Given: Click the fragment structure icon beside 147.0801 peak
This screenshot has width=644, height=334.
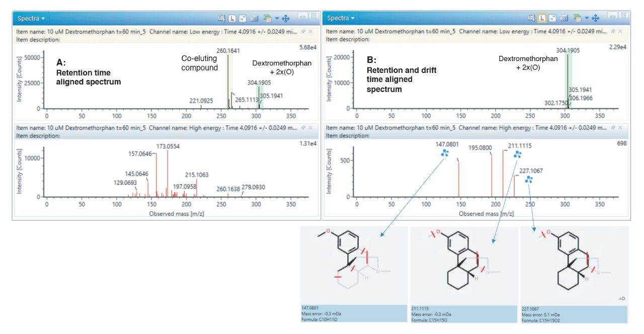Looking at the screenshot, I should click(x=444, y=153).
